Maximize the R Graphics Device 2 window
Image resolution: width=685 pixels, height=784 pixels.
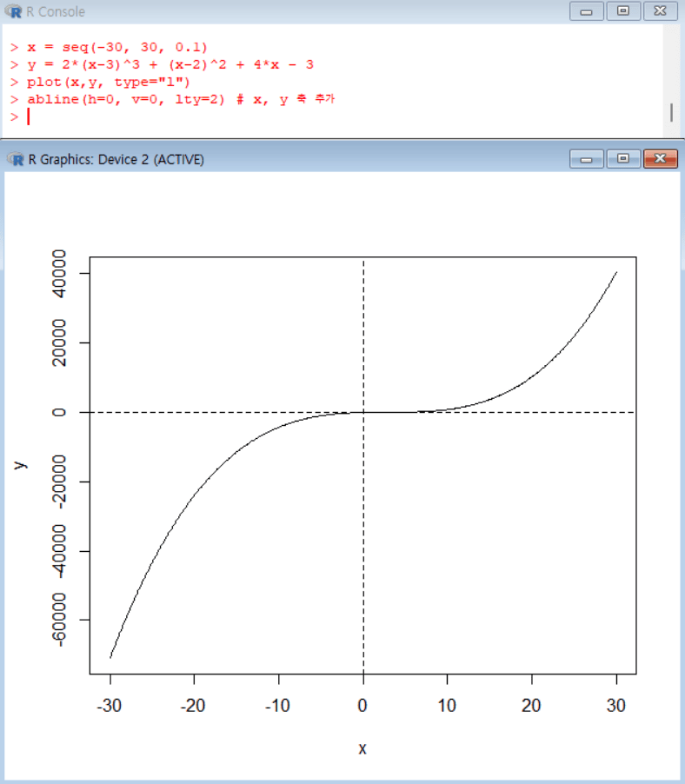pos(622,159)
